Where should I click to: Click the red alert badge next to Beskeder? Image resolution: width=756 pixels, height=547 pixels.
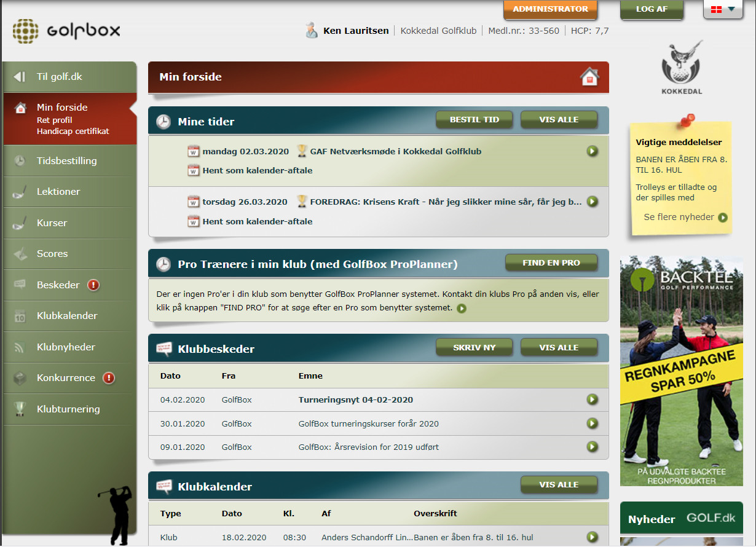[x=93, y=285]
